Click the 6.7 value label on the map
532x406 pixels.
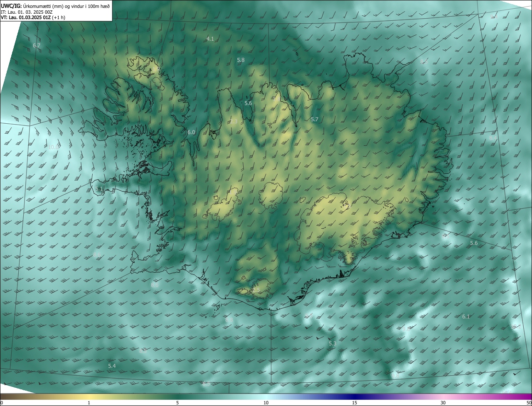coord(37,45)
